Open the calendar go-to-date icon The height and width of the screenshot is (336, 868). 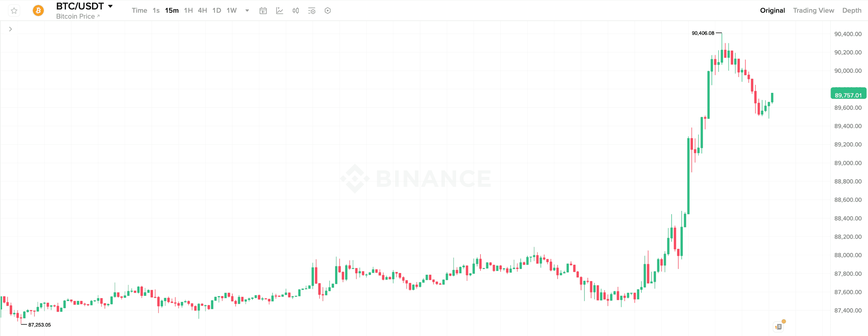coord(263,11)
